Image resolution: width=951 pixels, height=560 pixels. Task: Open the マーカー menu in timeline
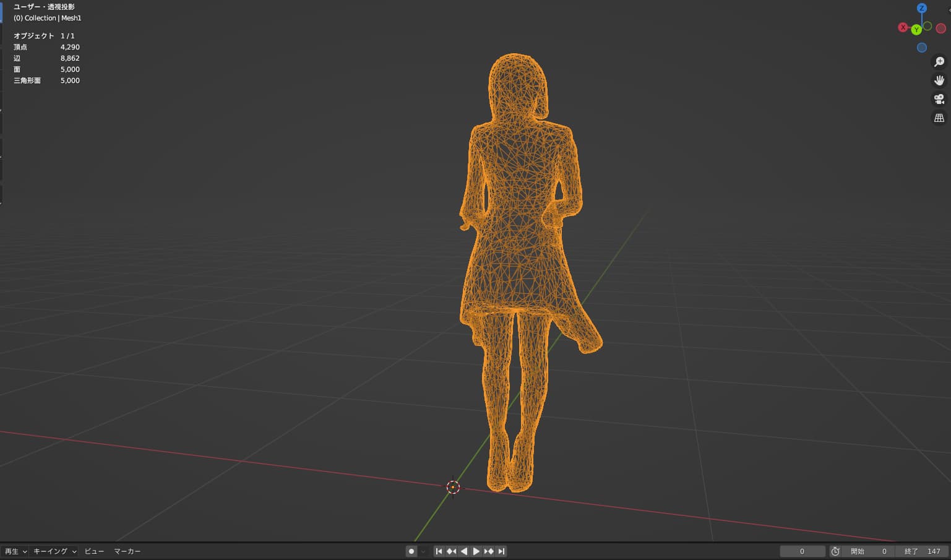[127, 551]
